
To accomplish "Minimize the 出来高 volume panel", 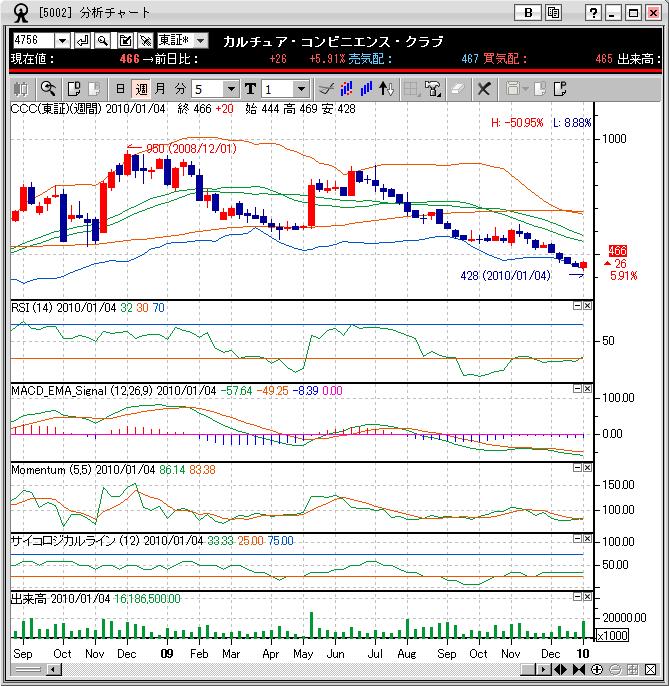I will 577,597.
